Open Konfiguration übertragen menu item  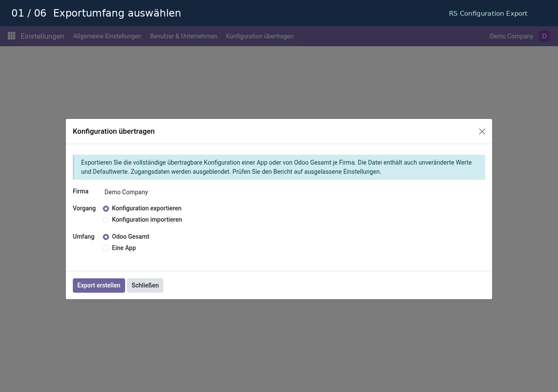click(x=259, y=36)
